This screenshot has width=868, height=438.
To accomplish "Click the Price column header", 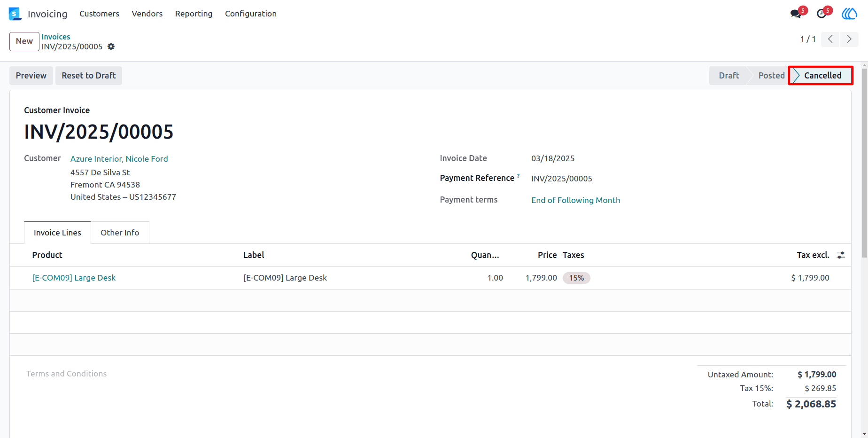I will 547,255.
